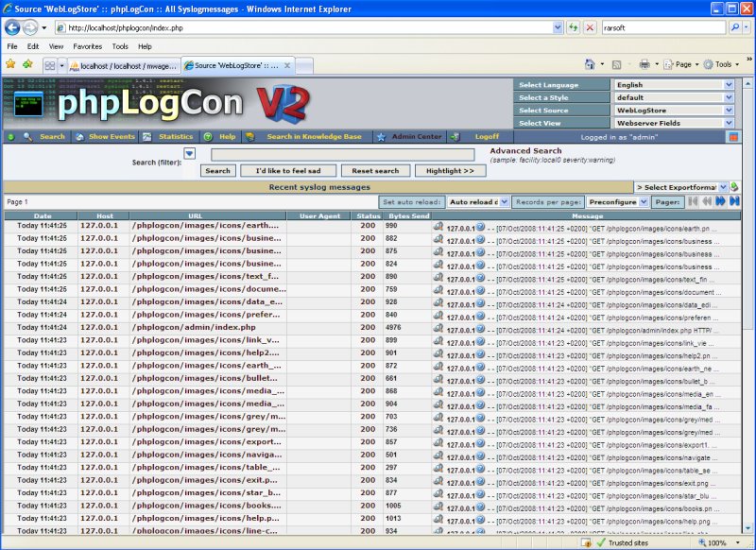756x550 pixels.
Task: Open the File menu
Action: coord(12,46)
